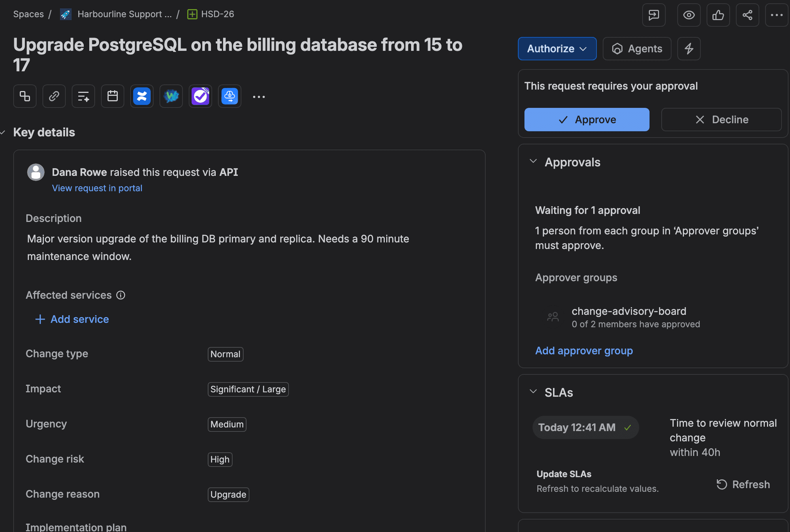
Task: Click the description text to edit
Action: coord(218,248)
